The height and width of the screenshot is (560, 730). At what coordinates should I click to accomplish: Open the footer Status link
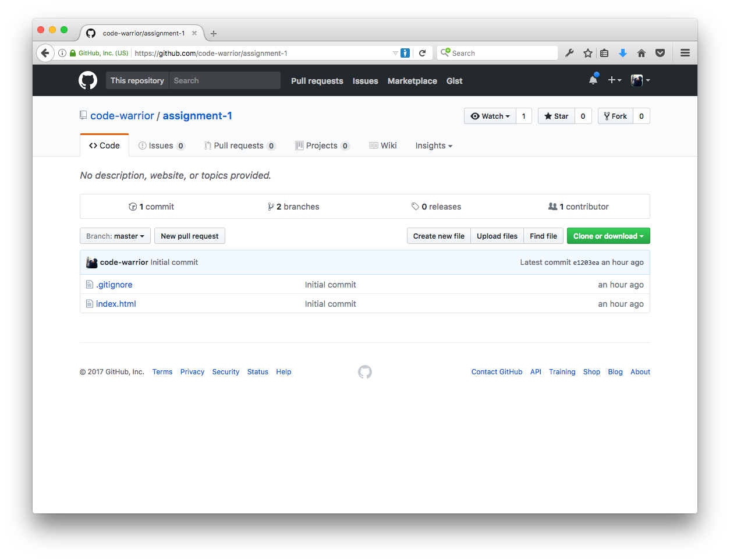coord(258,372)
